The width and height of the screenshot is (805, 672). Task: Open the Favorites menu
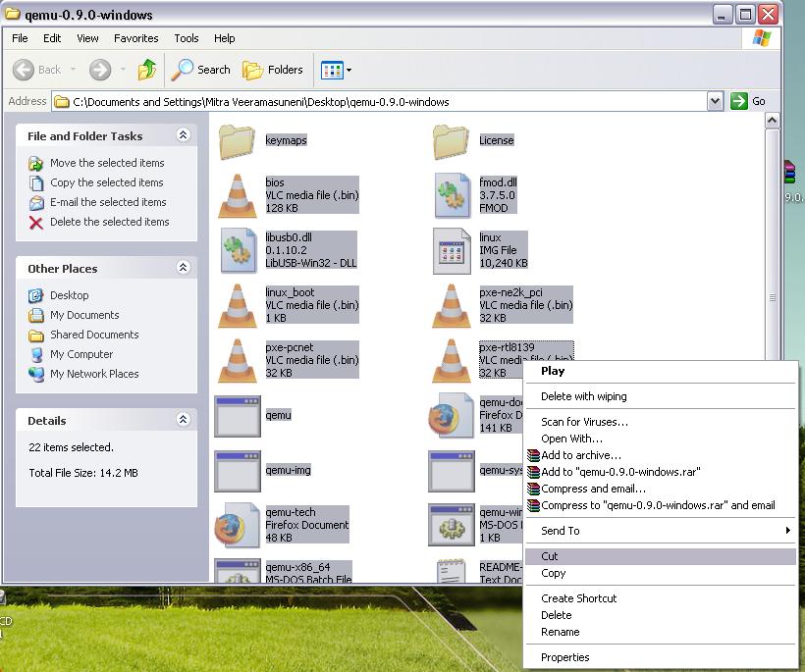tap(135, 38)
